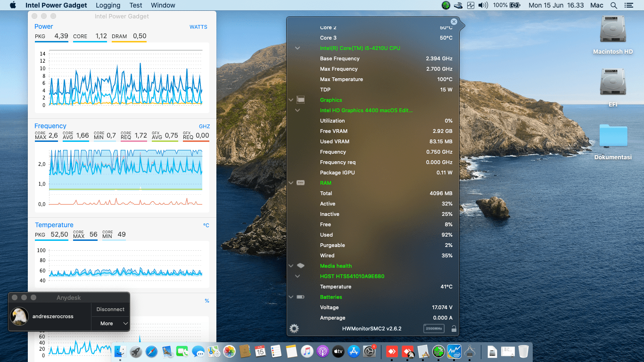The image size is (644, 362).
Task: Click the 2500MHz frequency badge in HWMonitor
Action: [434, 329]
